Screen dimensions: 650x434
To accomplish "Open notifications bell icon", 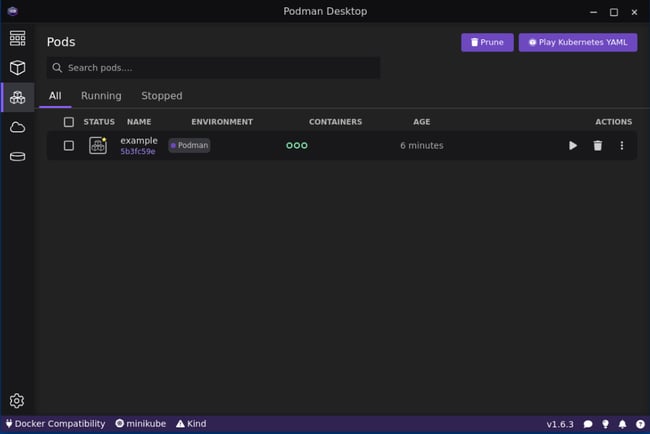I will point(622,424).
